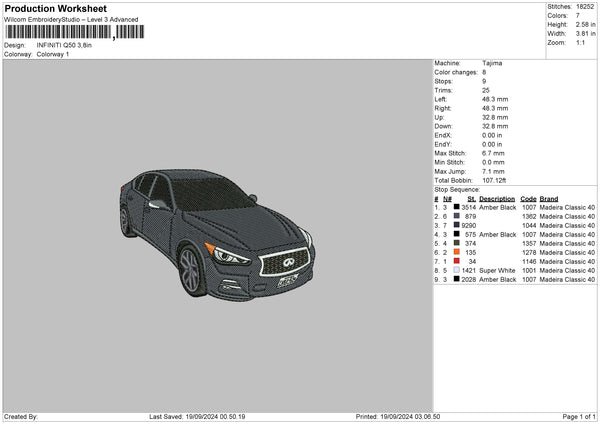Click the 'St.' column header
Image resolution: width=600 pixels, height=424 pixels.
coord(472,199)
